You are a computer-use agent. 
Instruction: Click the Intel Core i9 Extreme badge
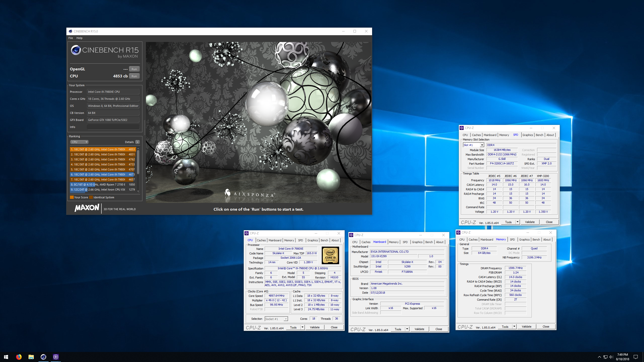pyautogui.click(x=330, y=255)
